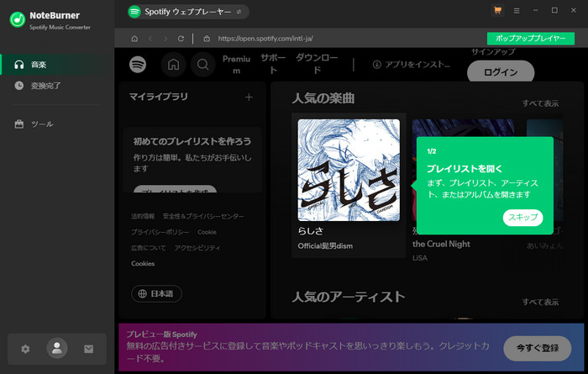Click 今すぐ登録 button in the banner

(538, 348)
